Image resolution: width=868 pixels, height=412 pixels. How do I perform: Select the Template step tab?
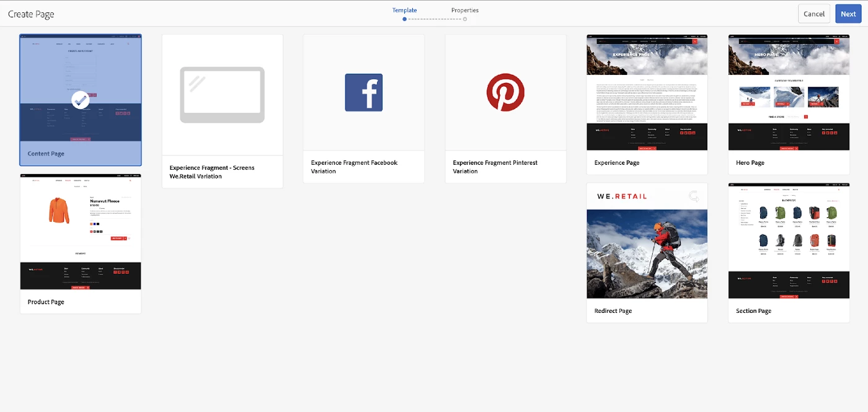click(404, 10)
